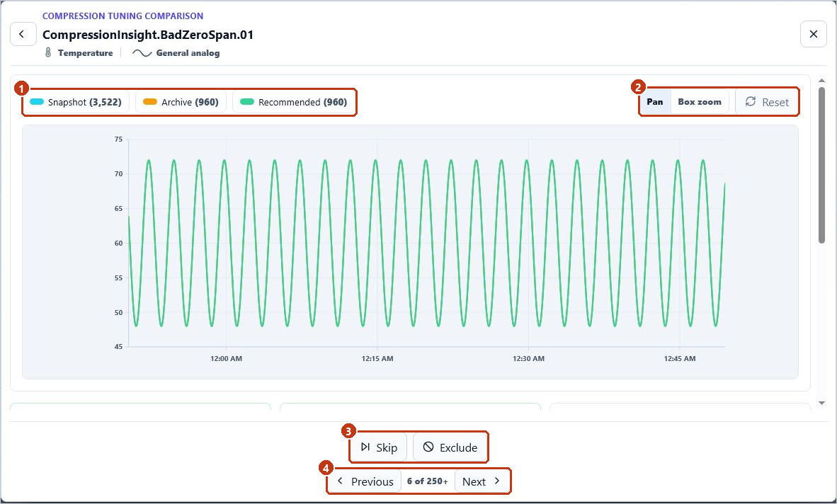Click the scrollbar up arrow
Image resolution: width=837 pixels, height=504 pixels.
(x=822, y=81)
